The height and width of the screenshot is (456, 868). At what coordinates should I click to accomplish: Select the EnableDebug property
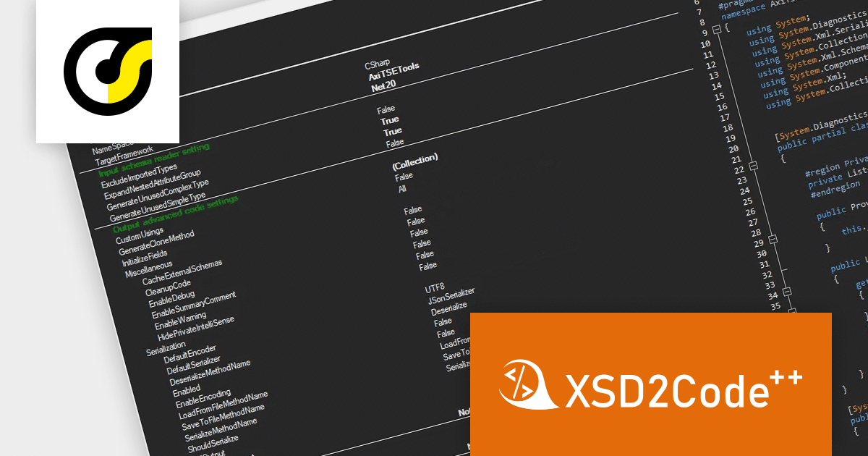172,299
